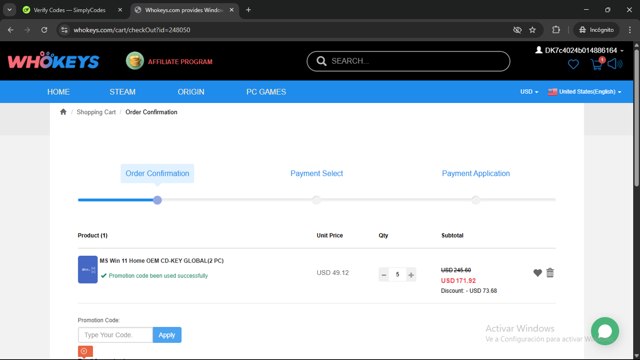The height and width of the screenshot is (360, 640).
Task: Click the red coupon tag icon
Action: (x=85, y=351)
